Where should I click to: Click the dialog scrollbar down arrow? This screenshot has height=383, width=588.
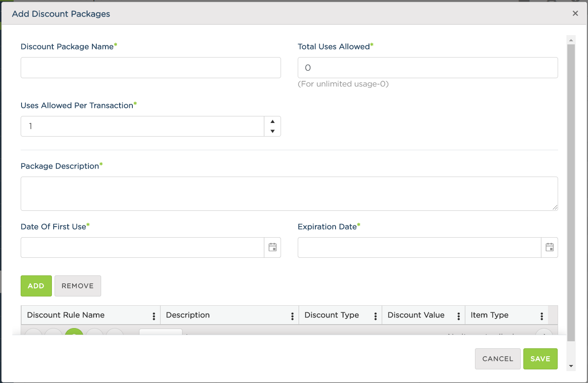[571, 366]
